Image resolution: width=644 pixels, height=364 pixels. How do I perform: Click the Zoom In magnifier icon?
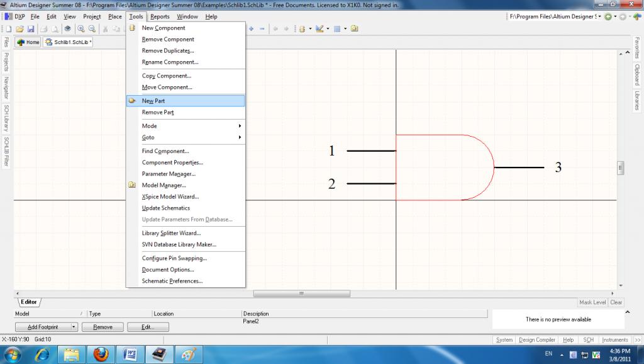(x=81, y=29)
